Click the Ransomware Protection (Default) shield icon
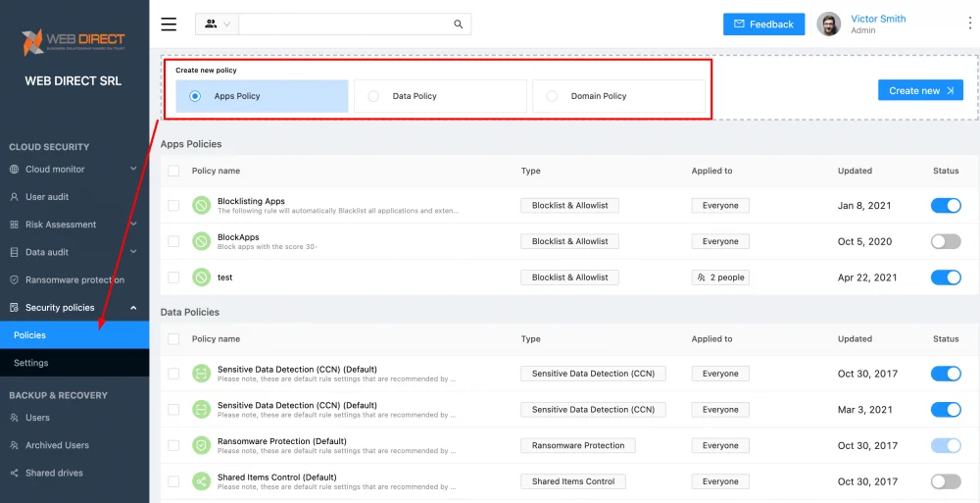The width and height of the screenshot is (980, 503). click(x=201, y=445)
